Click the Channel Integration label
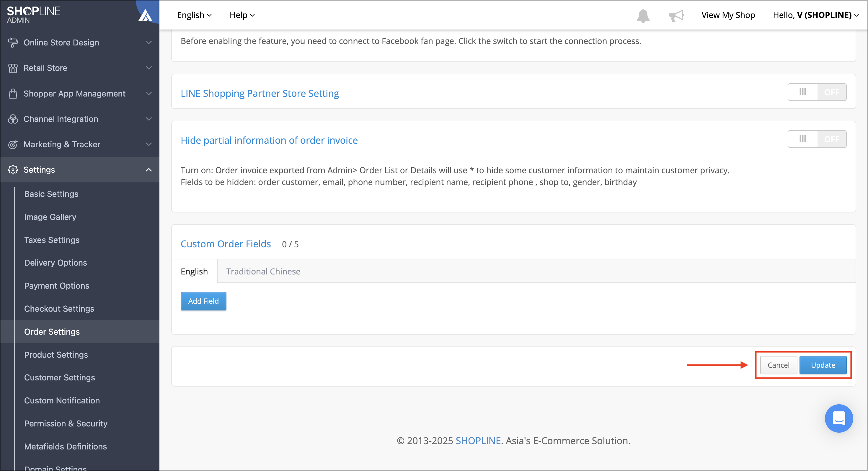 point(61,119)
